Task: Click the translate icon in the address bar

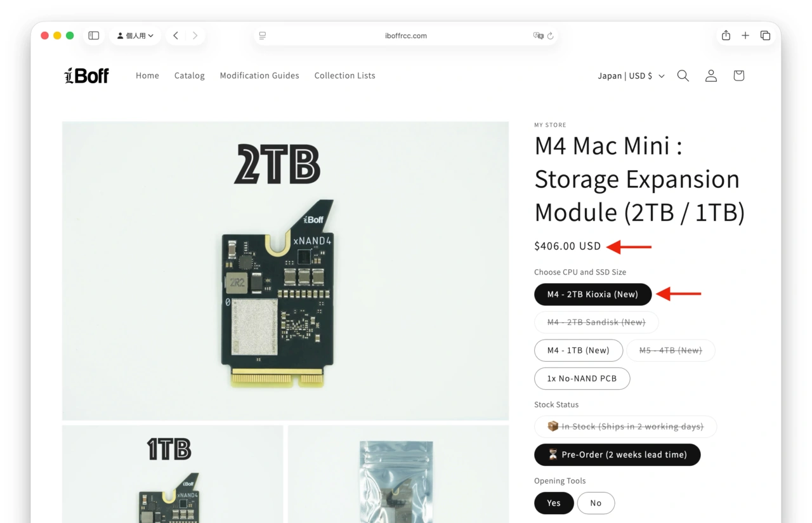Action: tap(539, 36)
